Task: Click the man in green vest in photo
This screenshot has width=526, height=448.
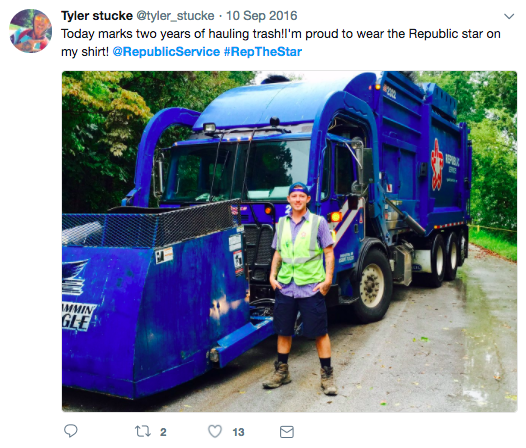Action: coord(301,289)
